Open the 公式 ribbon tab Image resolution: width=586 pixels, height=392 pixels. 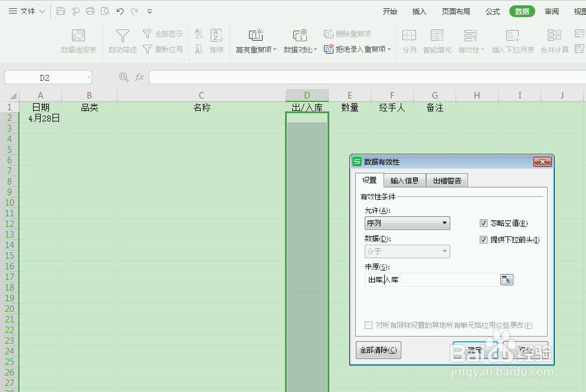coord(492,11)
